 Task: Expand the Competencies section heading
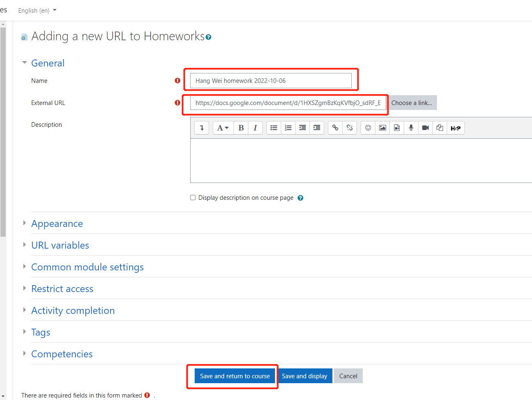[62, 354]
